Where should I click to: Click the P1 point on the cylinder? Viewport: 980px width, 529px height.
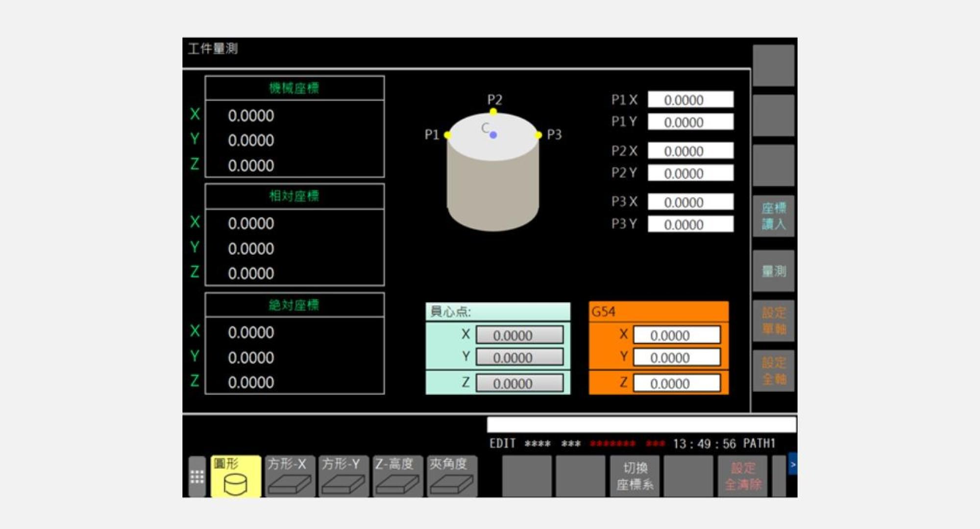447,135
